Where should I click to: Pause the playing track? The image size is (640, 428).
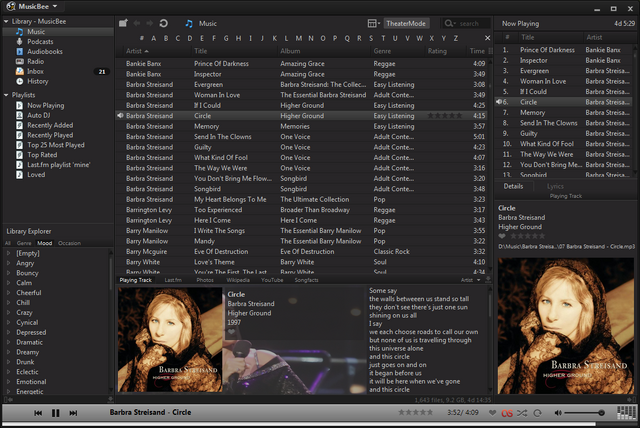56,413
